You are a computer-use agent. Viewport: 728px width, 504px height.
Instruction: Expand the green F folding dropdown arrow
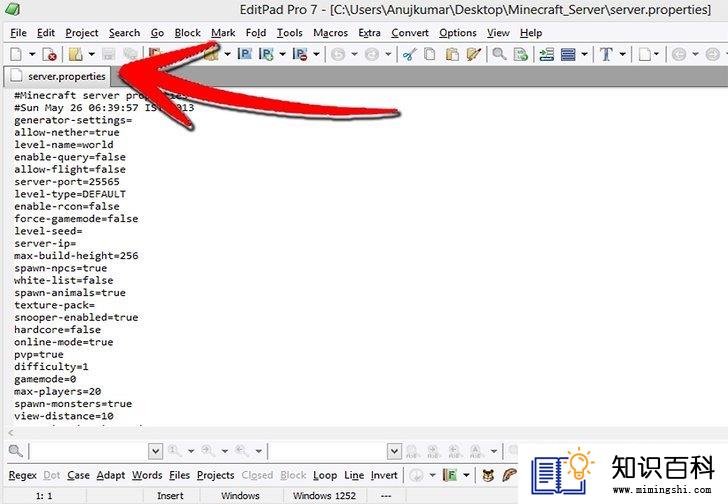point(466,475)
